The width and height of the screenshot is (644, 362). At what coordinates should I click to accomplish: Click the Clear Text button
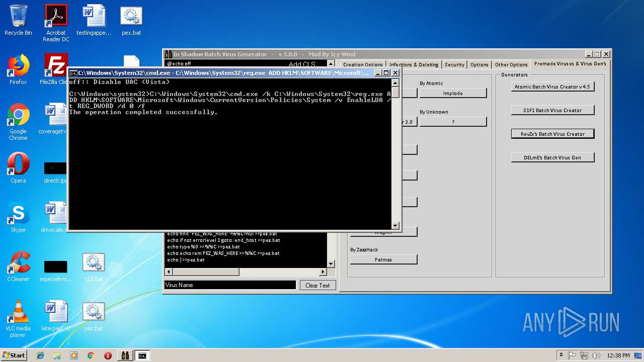coord(317,285)
